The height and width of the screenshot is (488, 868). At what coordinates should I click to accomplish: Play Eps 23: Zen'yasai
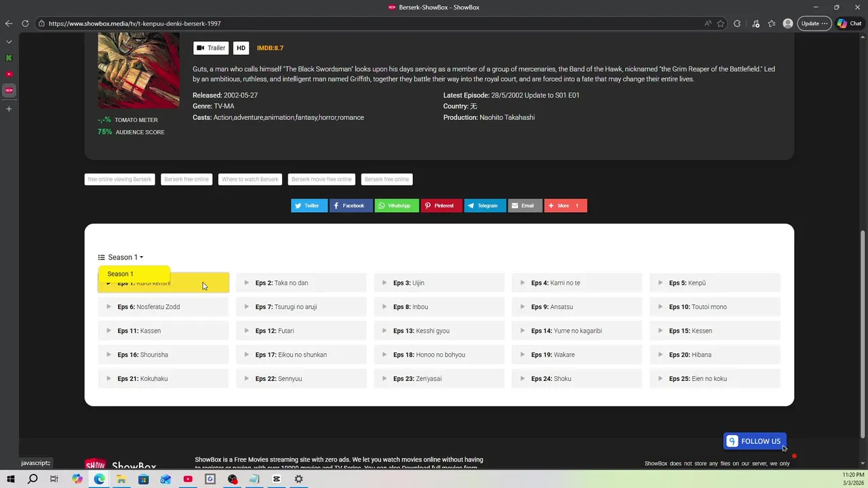(439, 379)
